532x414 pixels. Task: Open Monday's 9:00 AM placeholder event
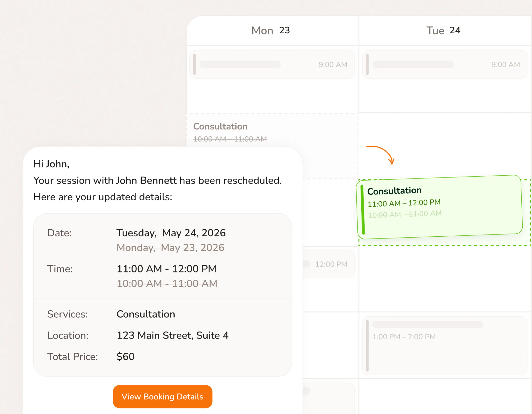coord(272,64)
